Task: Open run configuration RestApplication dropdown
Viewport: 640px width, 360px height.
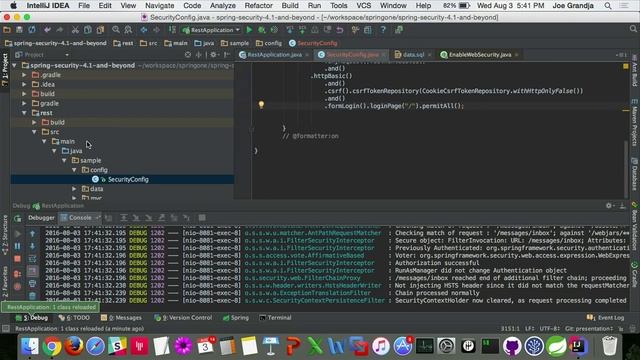Action: 211,30
